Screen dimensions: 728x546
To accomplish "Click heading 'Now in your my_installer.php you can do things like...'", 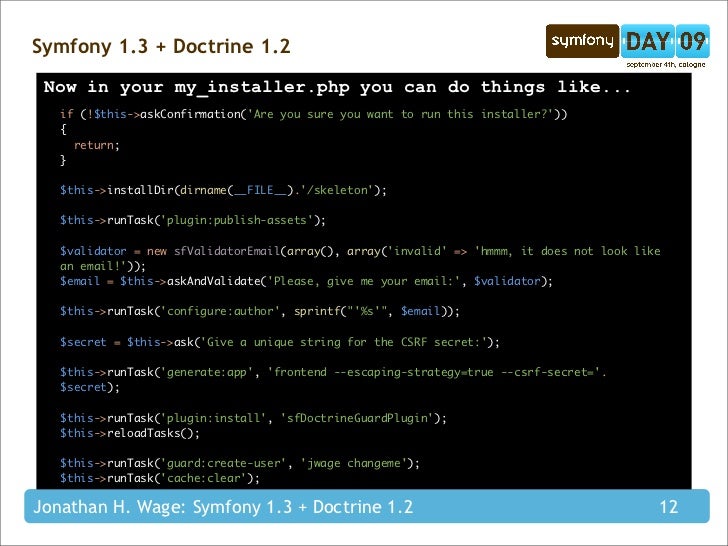I will [338, 87].
